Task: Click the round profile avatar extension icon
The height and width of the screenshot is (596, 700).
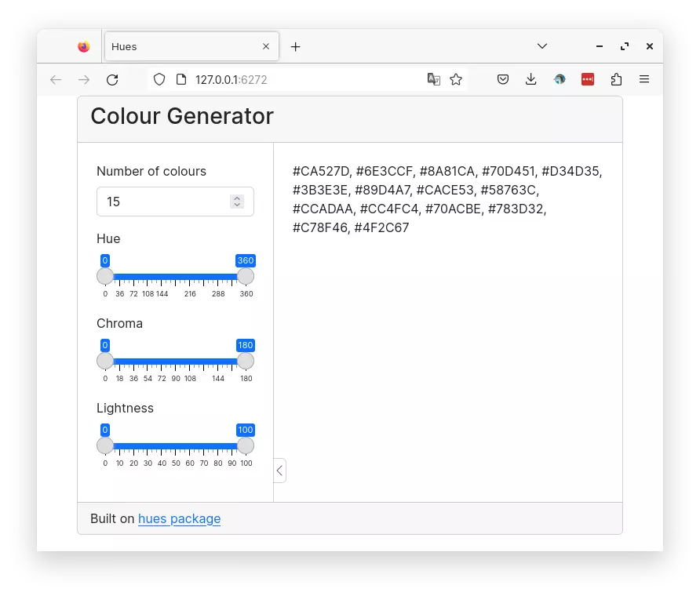Action: point(560,79)
